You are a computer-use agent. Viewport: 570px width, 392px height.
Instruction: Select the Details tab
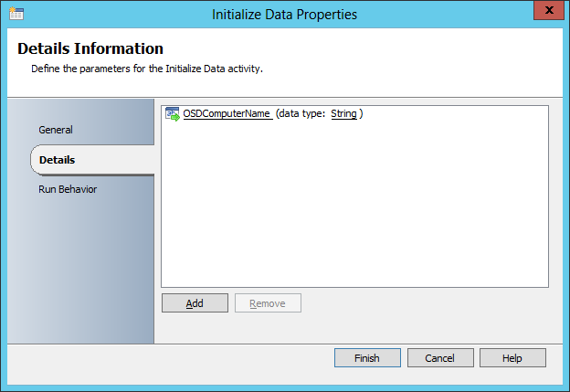pyautogui.click(x=57, y=160)
